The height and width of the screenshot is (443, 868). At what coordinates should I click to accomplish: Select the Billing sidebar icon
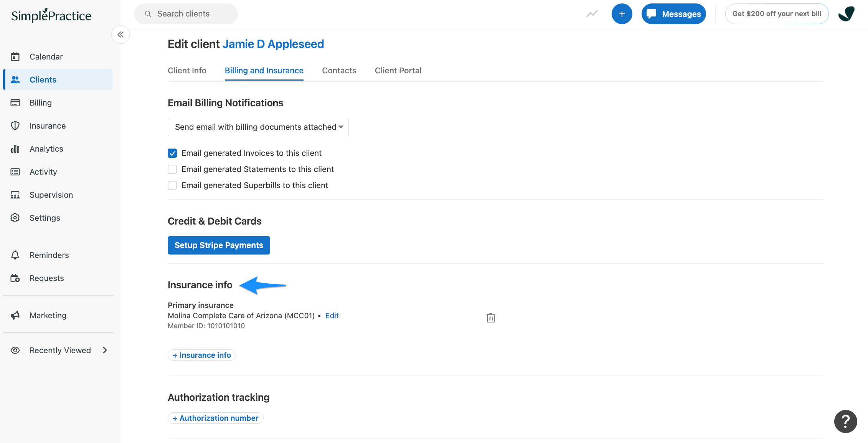pos(40,102)
